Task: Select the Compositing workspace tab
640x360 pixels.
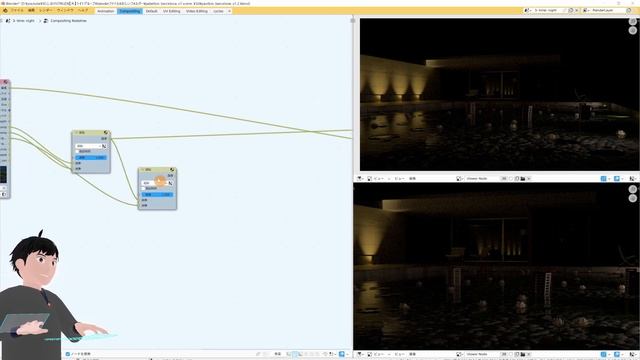Action: (130, 11)
